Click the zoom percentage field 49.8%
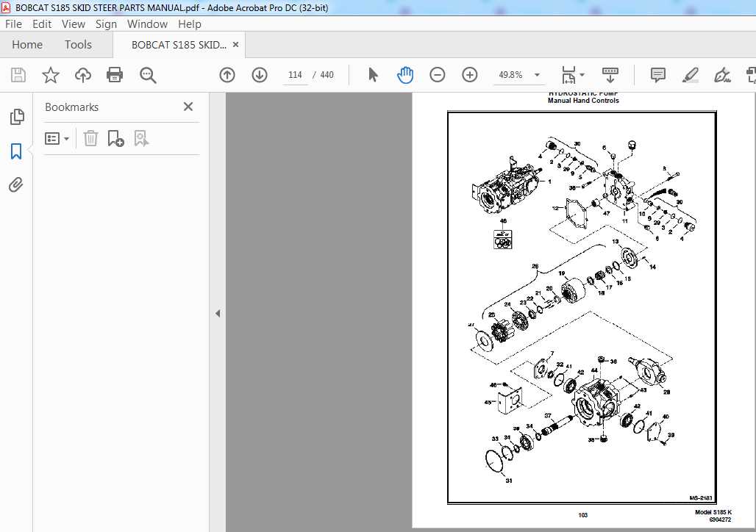Viewport: 756px width, 532px height. pos(510,75)
